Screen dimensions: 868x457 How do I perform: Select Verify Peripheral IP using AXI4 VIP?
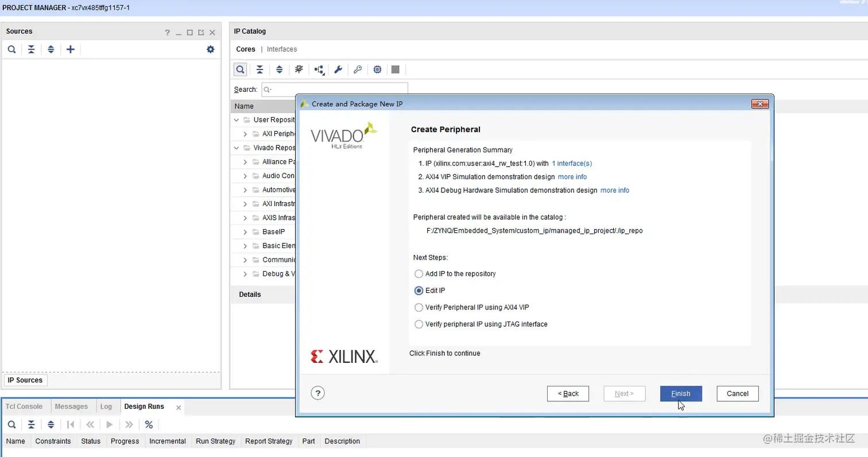[419, 307]
